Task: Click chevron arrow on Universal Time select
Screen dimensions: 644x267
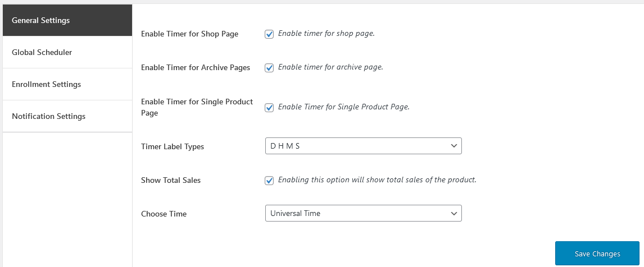Action: pos(454,213)
